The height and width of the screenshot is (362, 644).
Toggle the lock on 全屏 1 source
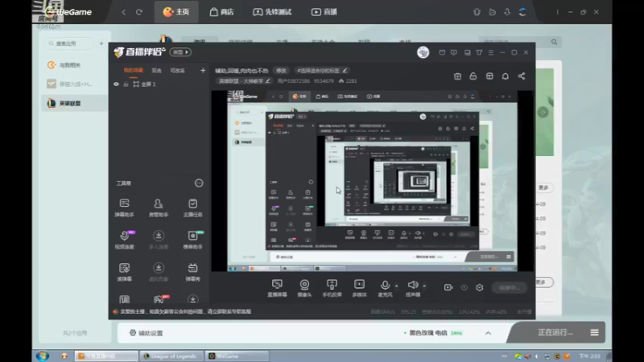(126, 84)
